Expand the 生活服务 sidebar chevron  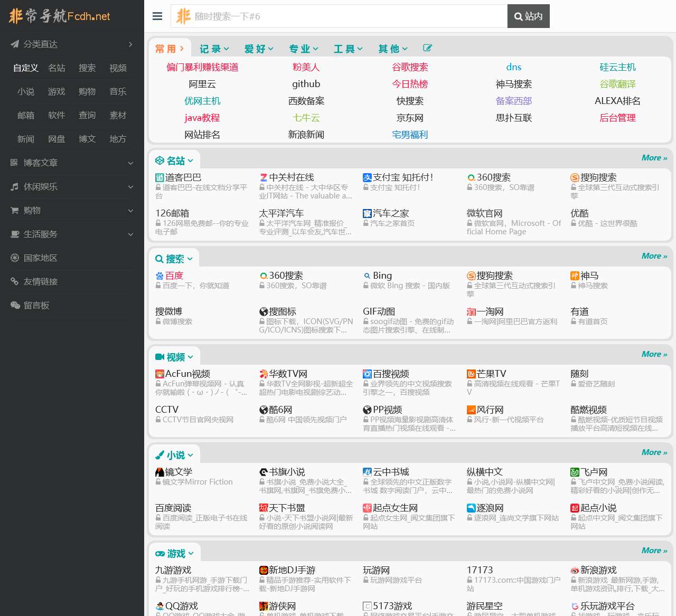coord(130,234)
